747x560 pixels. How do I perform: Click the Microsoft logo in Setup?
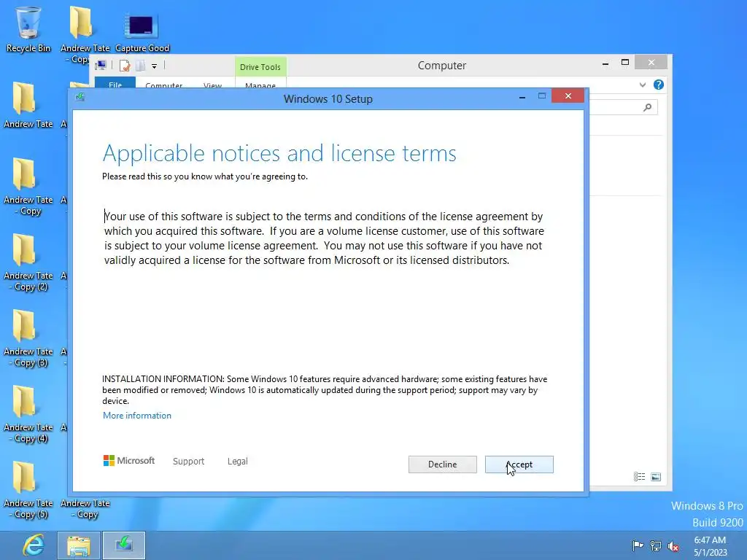[129, 461]
